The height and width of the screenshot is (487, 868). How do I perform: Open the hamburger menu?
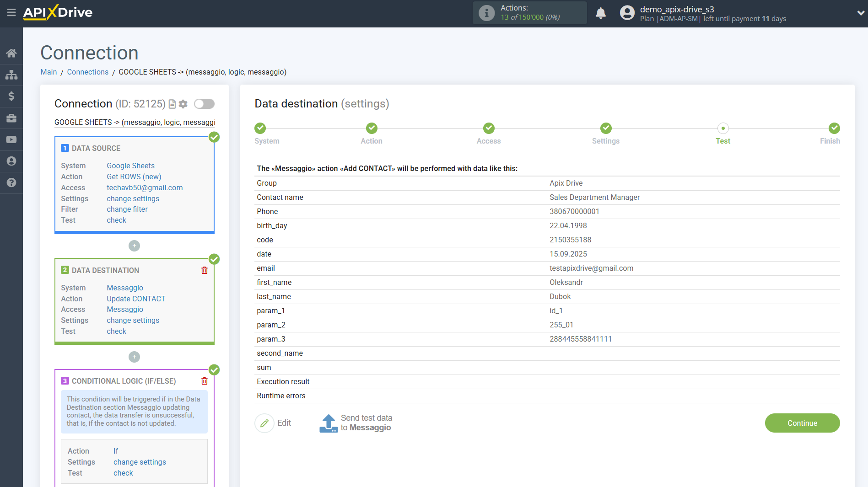(11, 12)
